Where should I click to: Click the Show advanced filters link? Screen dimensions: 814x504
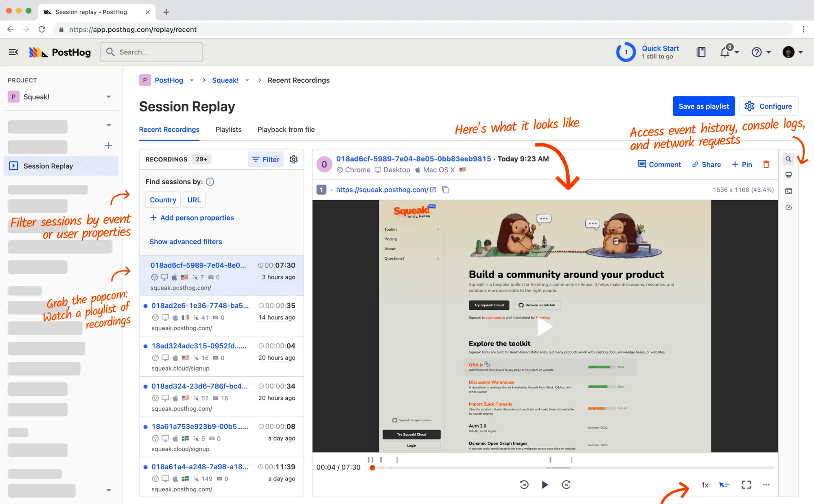(186, 242)
